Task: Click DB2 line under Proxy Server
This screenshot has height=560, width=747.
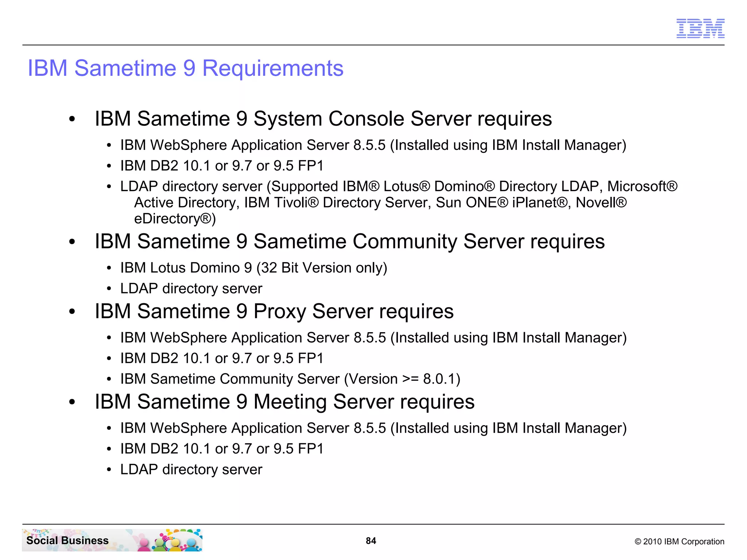Action: 222,358
